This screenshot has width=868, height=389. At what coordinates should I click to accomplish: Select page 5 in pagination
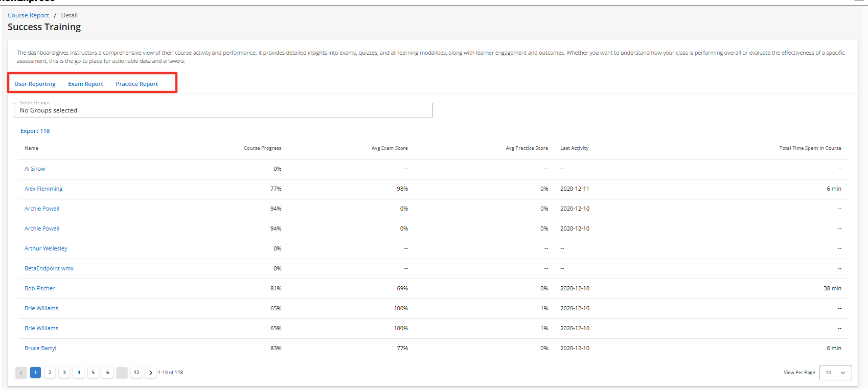click(93, 373)
